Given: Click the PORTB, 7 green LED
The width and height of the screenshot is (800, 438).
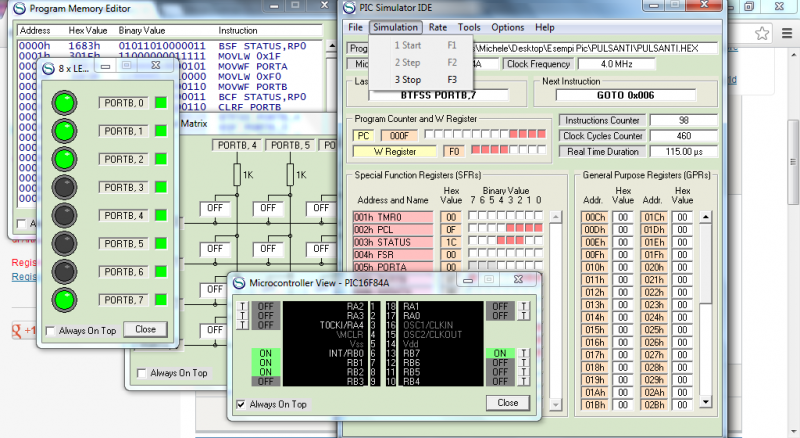Looking at the screenshot, I should pyautogui.click(x=64, y=300).
